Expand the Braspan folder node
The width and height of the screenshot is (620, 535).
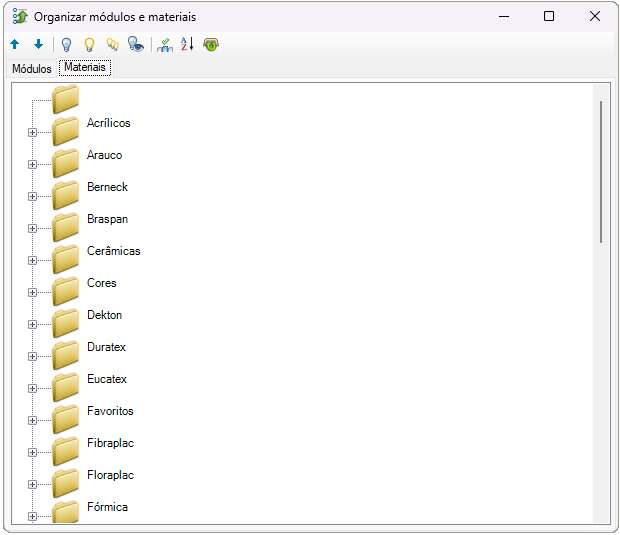32,229
